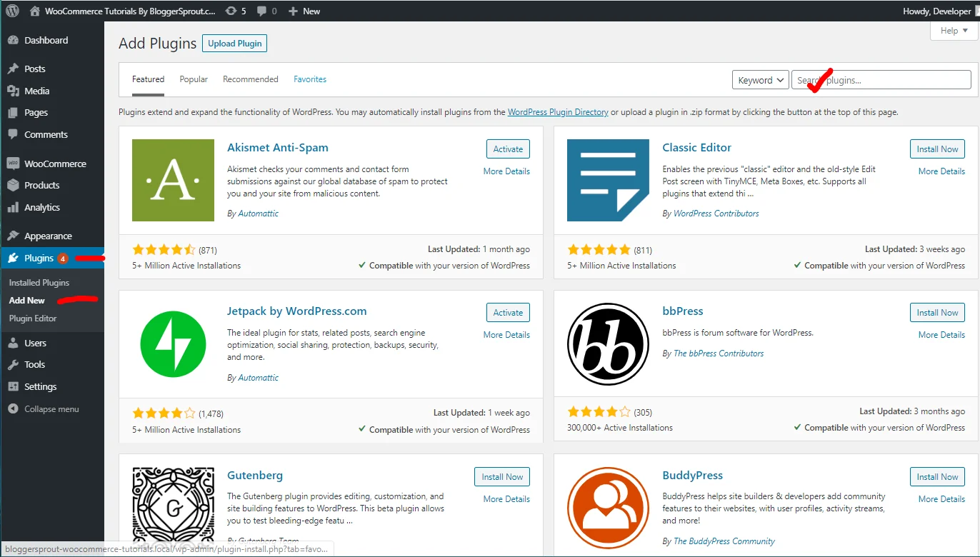Viewport: 980px width, 557px height.
Task: Collapse the admin sidebar menu
Action: [44, 409]
